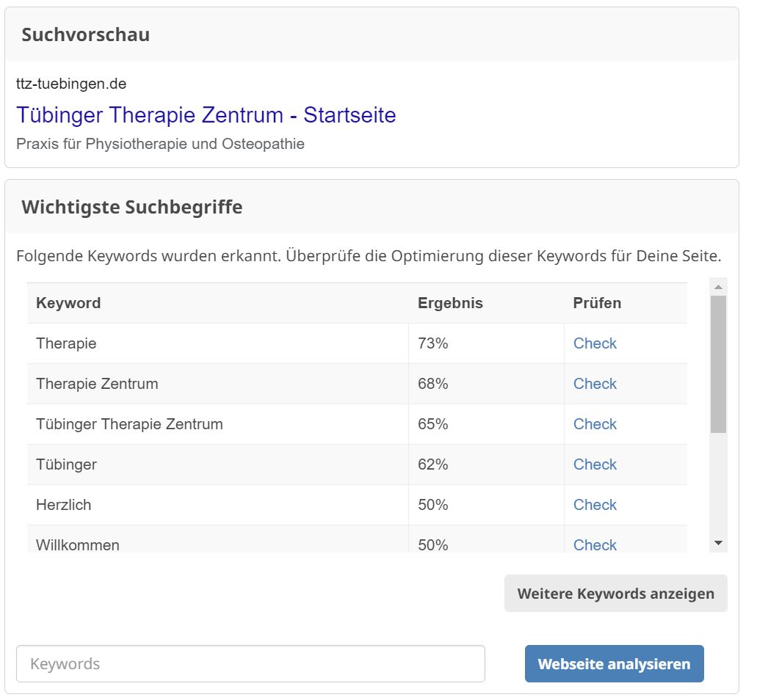757x700 pixels.
Task: Click the Praxis für Physiotherapie und Osteopathie description
Action: point(160,144)
